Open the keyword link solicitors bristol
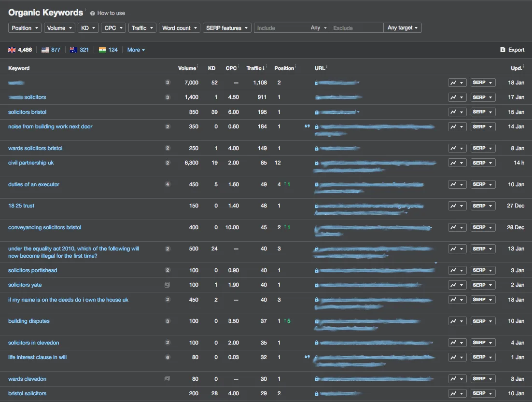Image resolution: width=532 pixels, height=402 pixels. pos(27,112)
